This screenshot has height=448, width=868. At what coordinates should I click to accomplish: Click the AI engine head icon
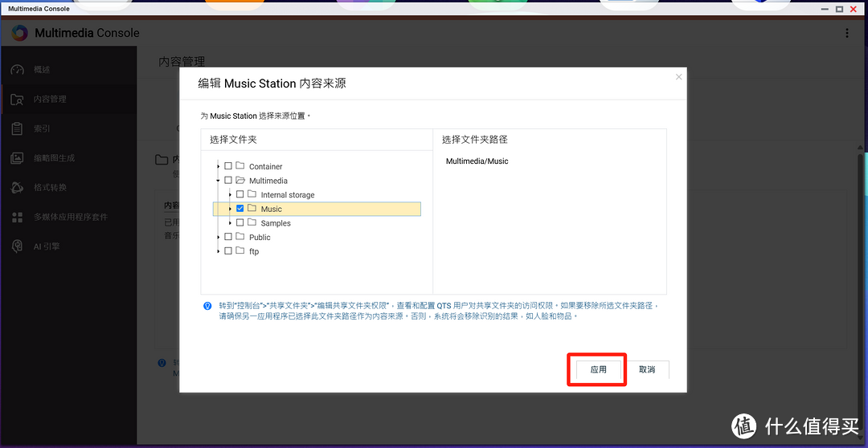pos(18,246)
